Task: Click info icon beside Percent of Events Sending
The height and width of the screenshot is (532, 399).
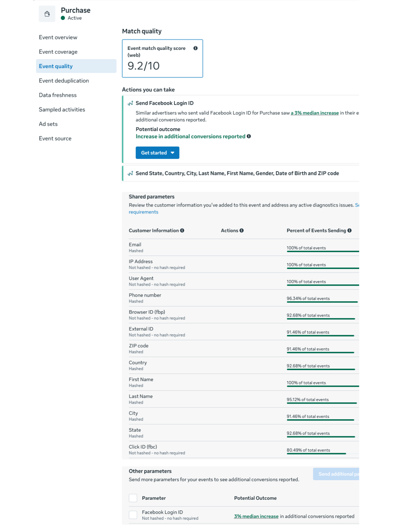Action: 349,230
